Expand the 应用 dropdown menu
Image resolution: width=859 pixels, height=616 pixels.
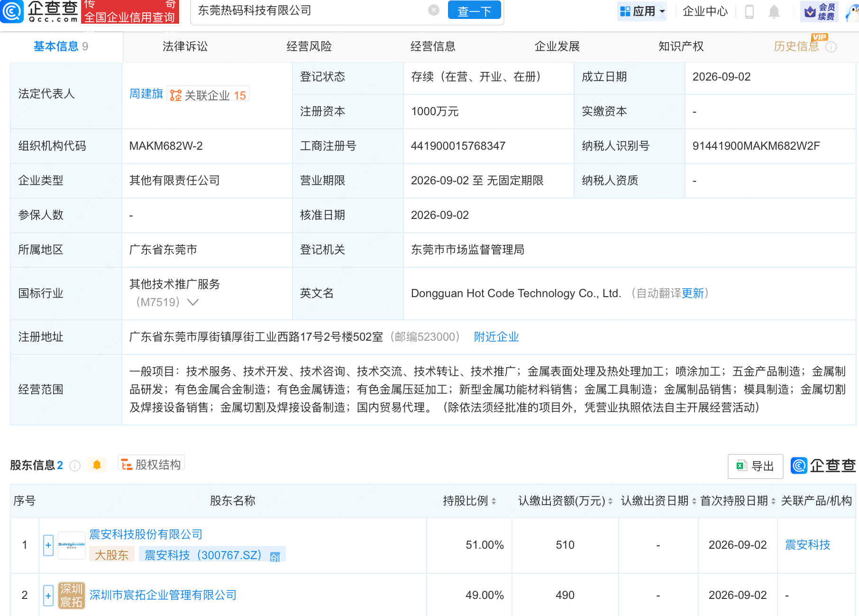[x=642, y=11]
